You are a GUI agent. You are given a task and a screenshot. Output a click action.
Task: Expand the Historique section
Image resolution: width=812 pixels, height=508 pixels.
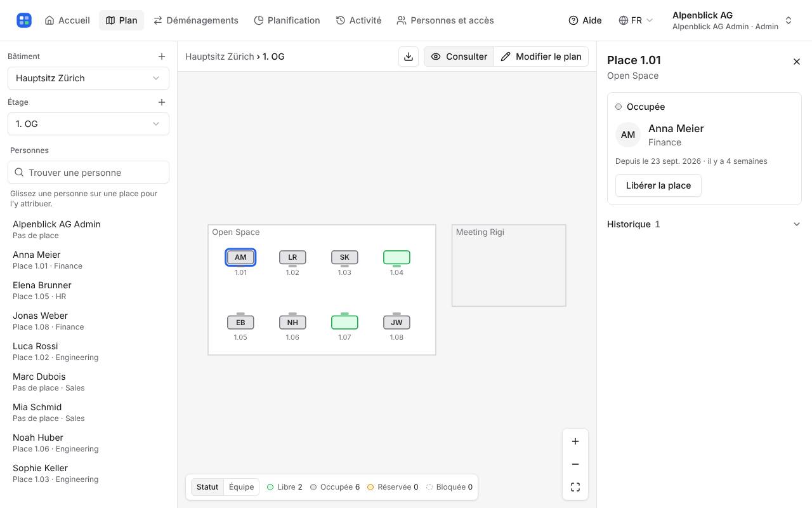pos(704,224)
